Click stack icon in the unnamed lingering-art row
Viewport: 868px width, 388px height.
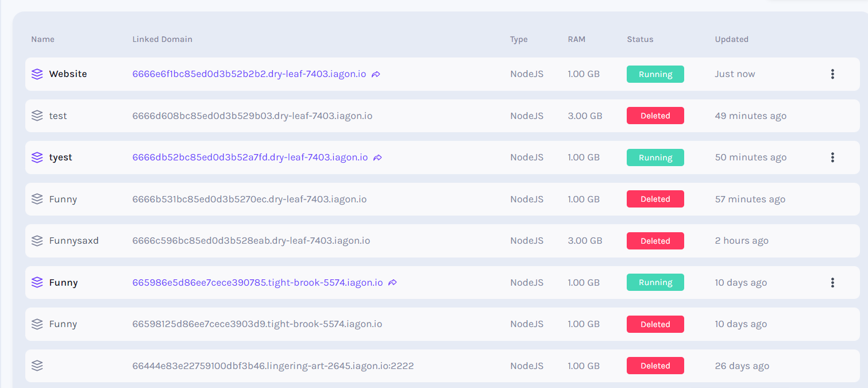pyautogui.click(x=37, y=366)
